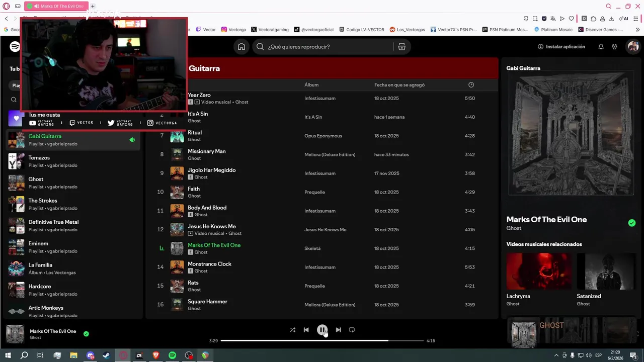Open The Strokes playlist
The height and width of the screenshot is (362, 644).
73,204
